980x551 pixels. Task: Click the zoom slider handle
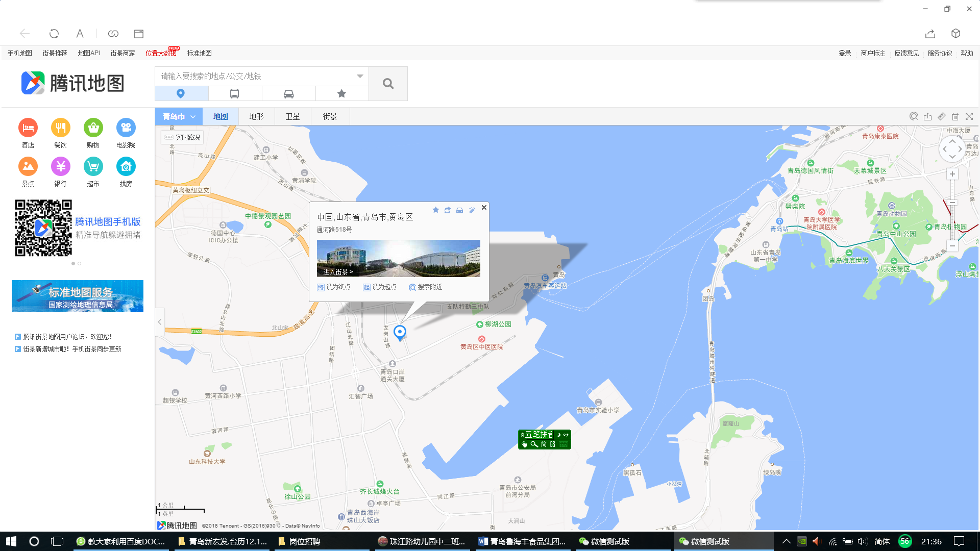click(x=952, y=203)
